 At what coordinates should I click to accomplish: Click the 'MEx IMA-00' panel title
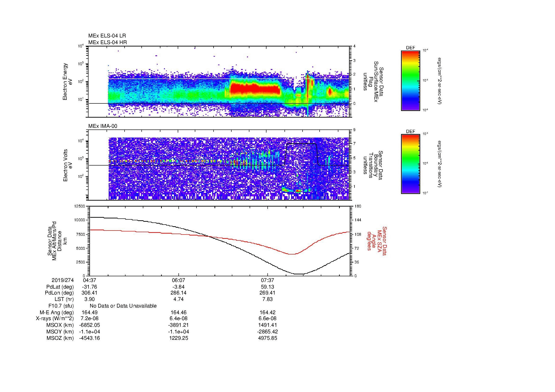pos(103,126)
